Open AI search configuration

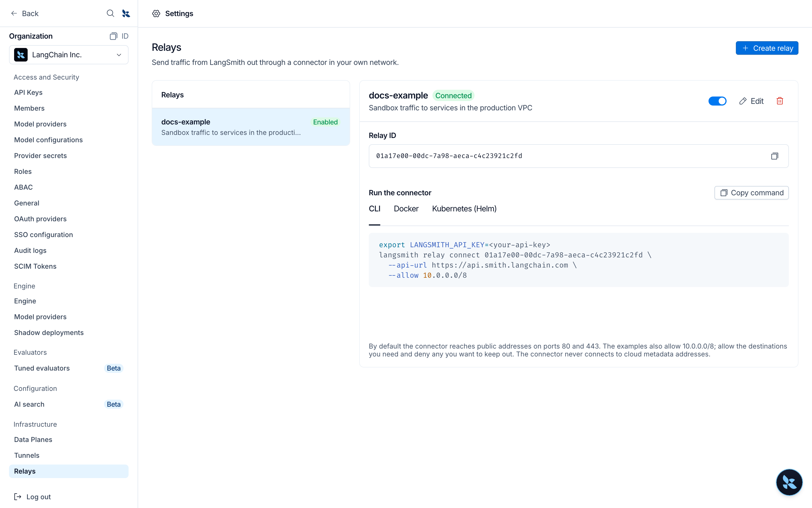[69, 404]
